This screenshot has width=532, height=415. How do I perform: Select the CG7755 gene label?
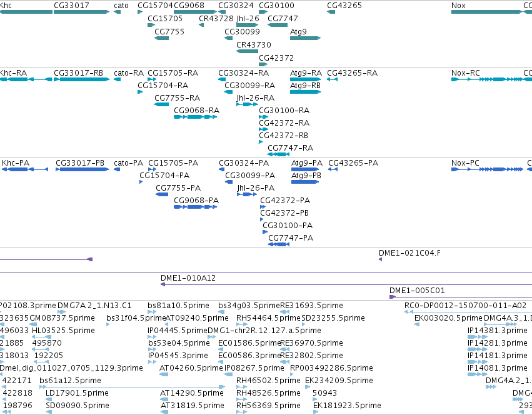point(169,31)
